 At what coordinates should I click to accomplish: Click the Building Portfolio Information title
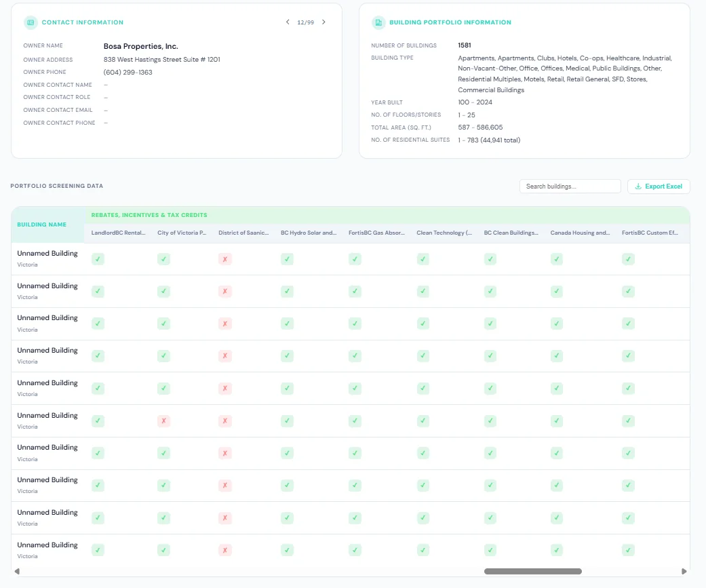point(450,22)
